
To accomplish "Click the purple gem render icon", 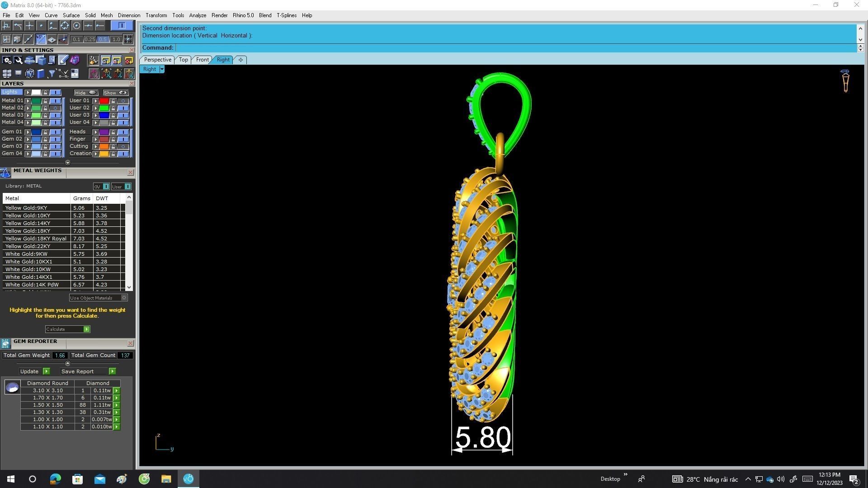I will pyautogui.click(x=75, y=60).
